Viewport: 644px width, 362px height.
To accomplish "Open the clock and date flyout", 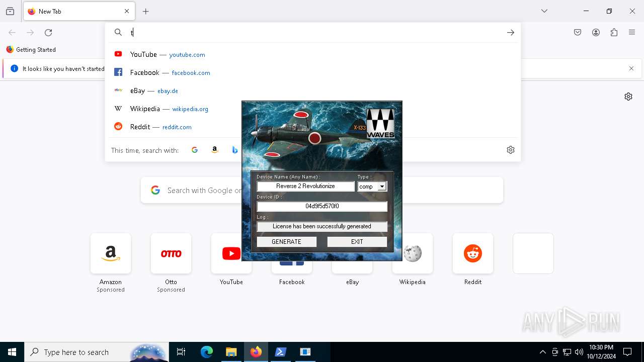I will [x=601, y=352].
